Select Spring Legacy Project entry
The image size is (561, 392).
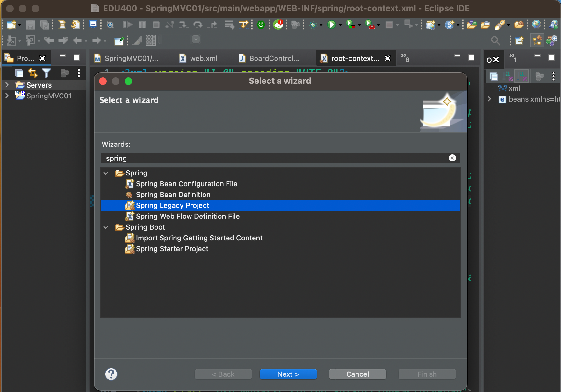tap(281, 205)
